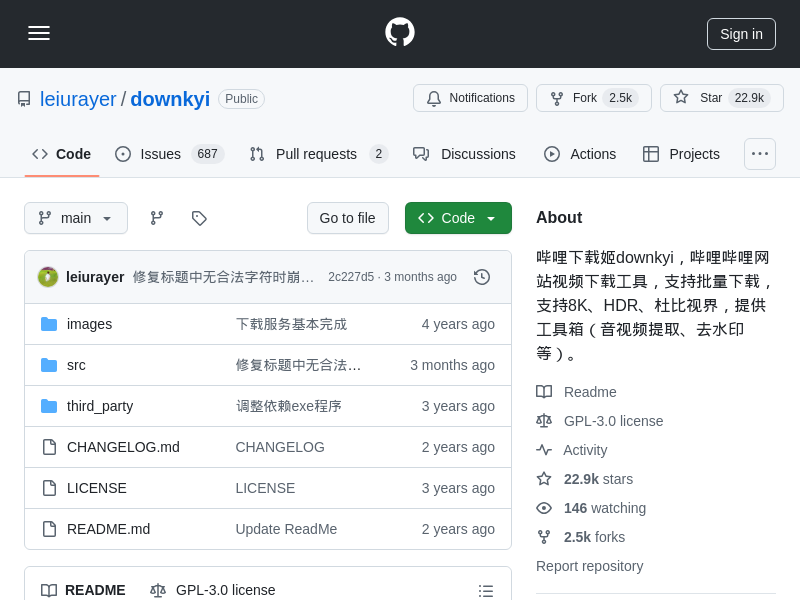This screenshot has width=800, height=600.
Task: Click the Sign in button
Action: 741,34
